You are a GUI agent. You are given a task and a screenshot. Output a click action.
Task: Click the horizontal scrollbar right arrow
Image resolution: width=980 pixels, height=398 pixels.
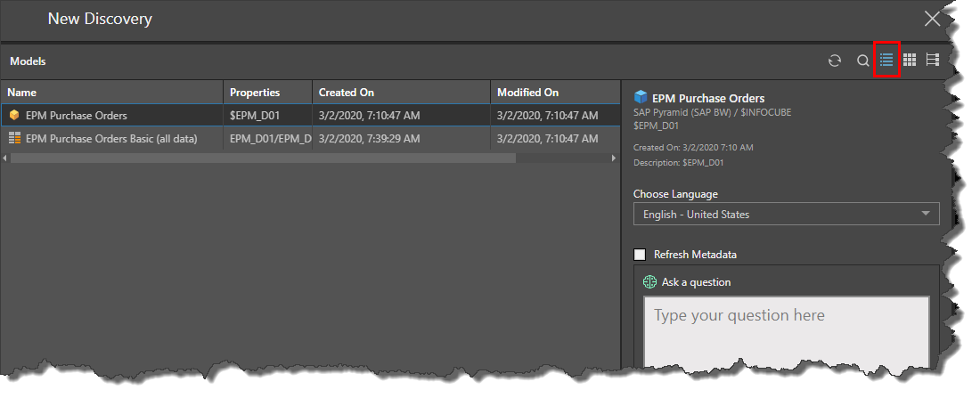(x=614, y=158)
